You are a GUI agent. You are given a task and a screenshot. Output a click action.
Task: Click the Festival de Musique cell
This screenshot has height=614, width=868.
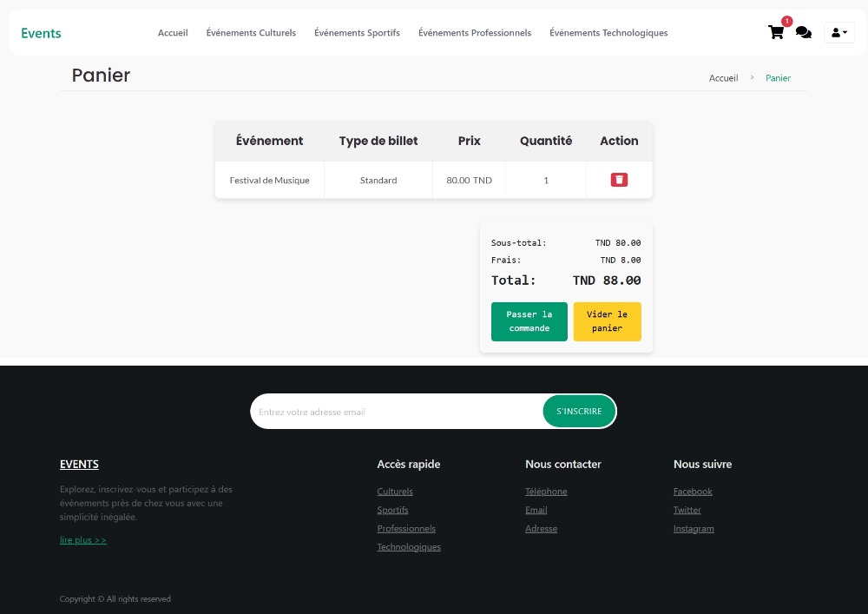click(x=270, y=180)
